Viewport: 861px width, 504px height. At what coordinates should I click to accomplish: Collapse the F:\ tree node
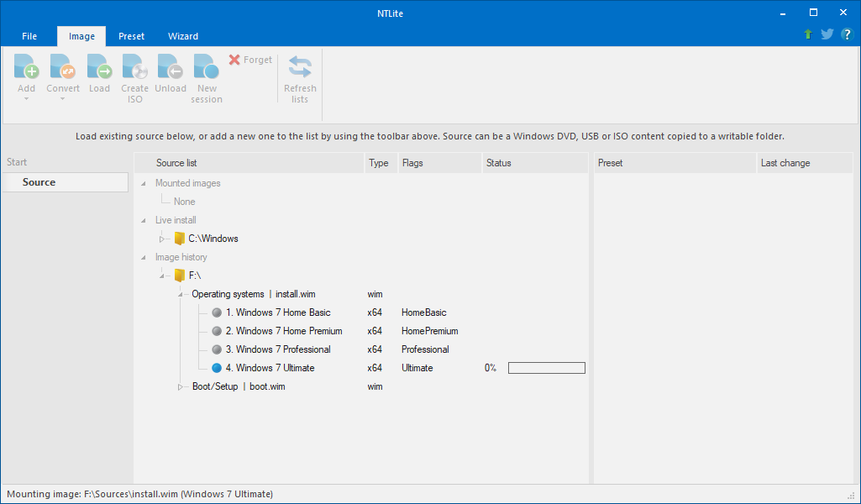coord(162,276)
